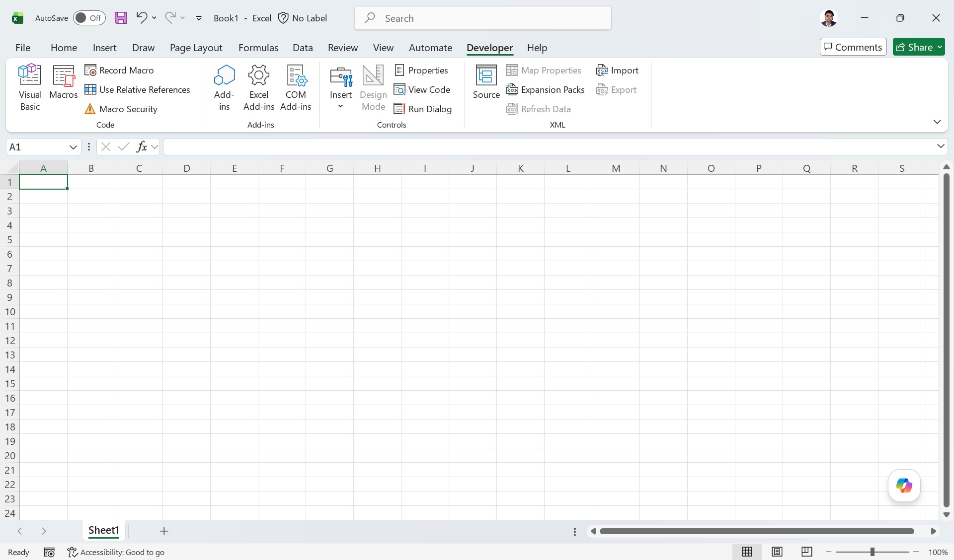This screenshot has height=560, width=954.
Task: Click the Select All corner triangle
Action: click(x=13, y=168)
